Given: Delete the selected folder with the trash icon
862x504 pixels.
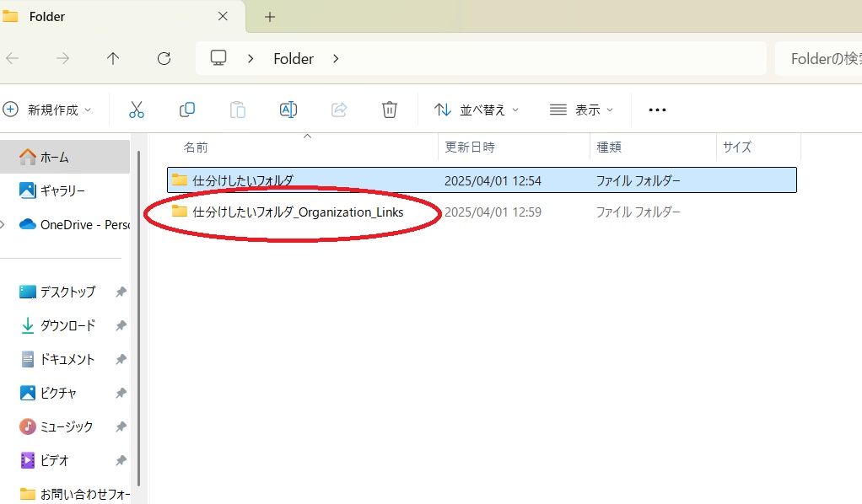Looking at the screenshot, I should coord(389,109).
